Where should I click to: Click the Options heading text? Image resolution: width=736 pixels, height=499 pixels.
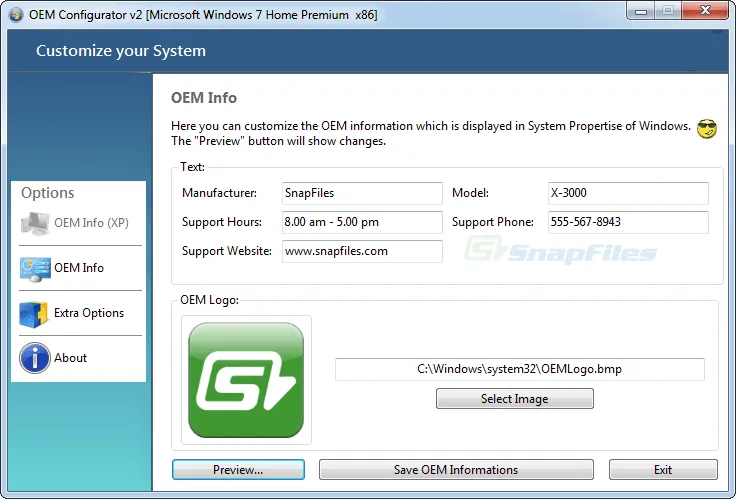pos(47,193)
